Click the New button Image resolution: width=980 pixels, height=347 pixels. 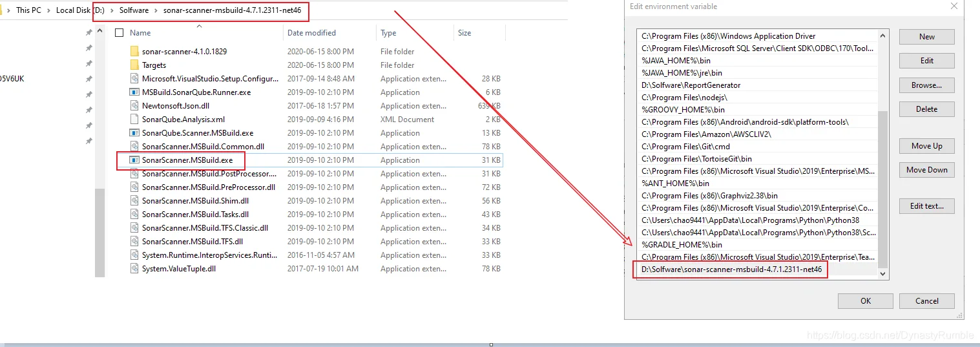click(926, 37)
